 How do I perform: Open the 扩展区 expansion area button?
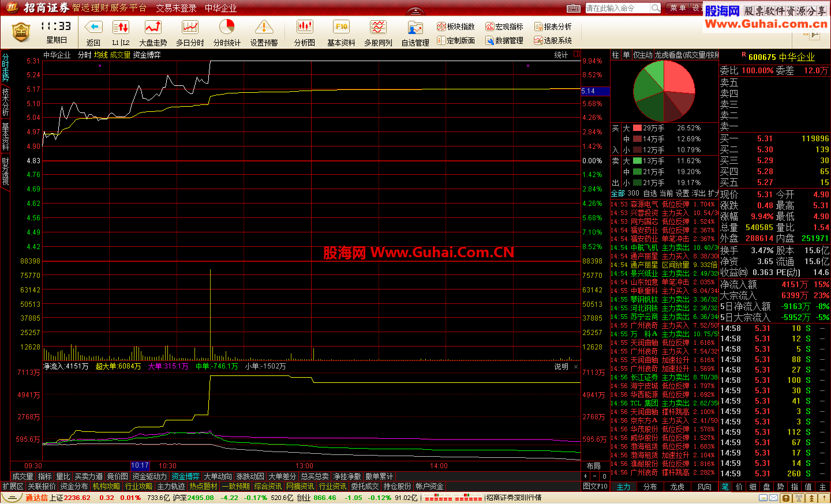pyautogui.click(x=13, y=487)
